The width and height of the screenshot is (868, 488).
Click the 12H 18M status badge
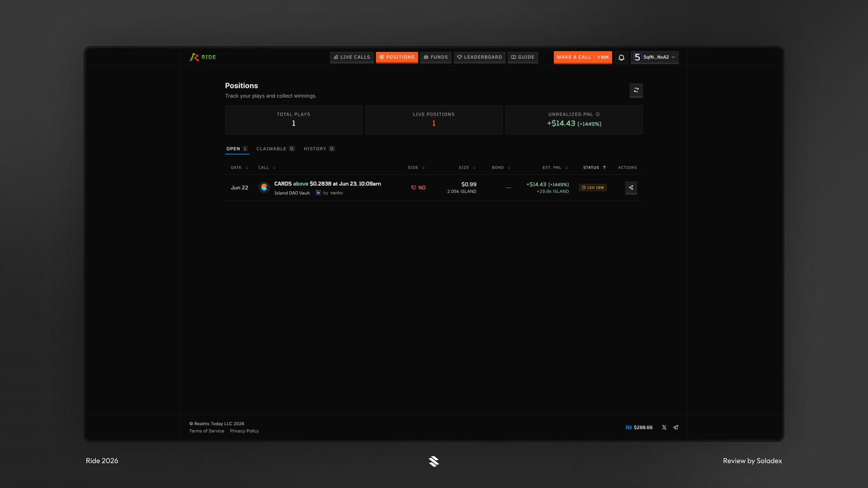point(593,188)
